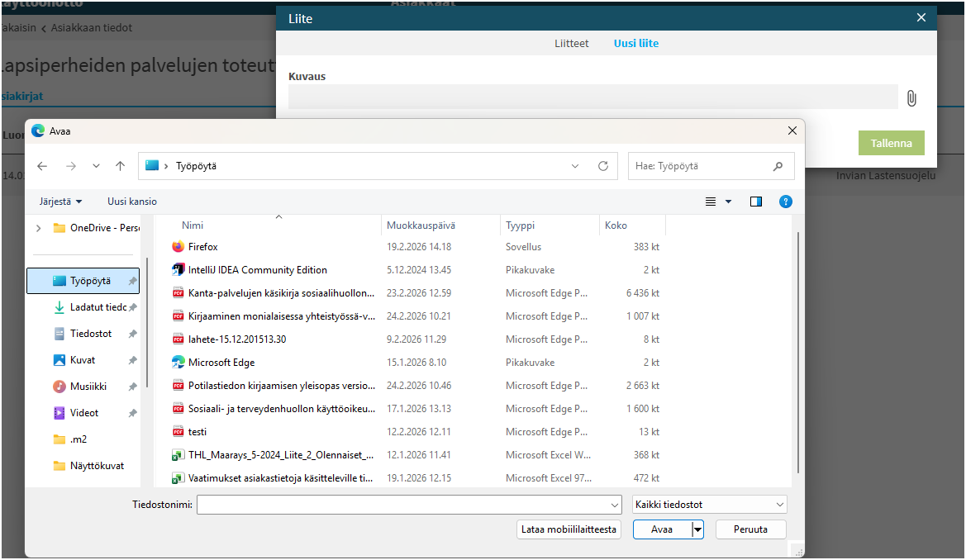Click the Firefox application icon
This screenshot has height=560, width=966.
click(x=178, y=246)
